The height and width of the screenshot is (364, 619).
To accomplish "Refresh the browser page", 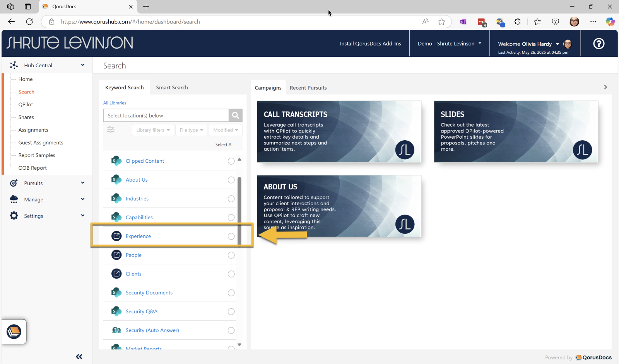I will (x=29, y=22).
